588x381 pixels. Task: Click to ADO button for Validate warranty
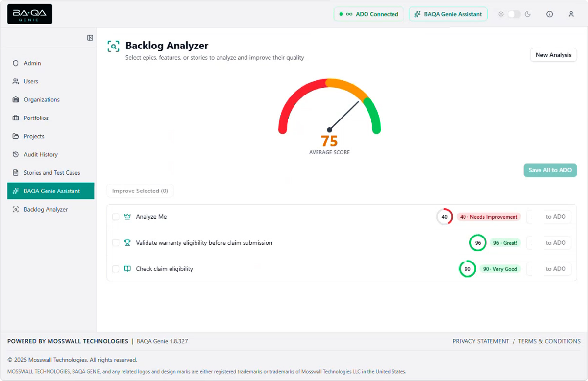(x=549, y=243)
